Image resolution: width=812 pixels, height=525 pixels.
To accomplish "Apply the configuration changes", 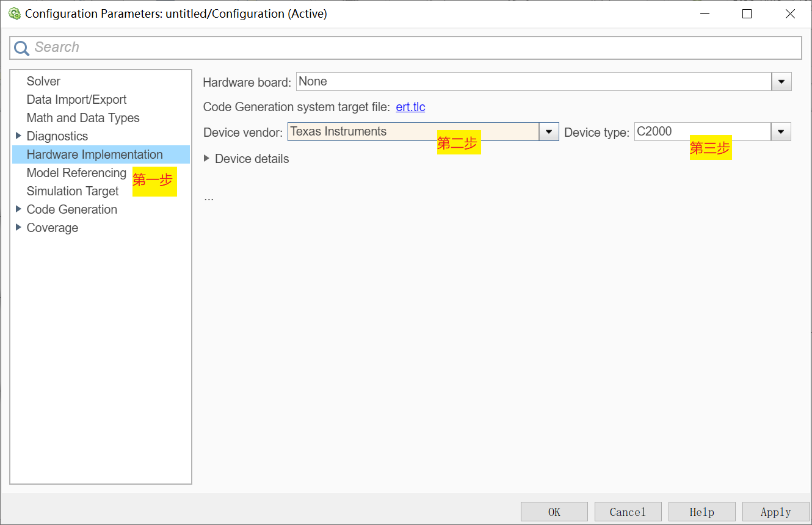I will pyautogui.click(x=776, y=512).
